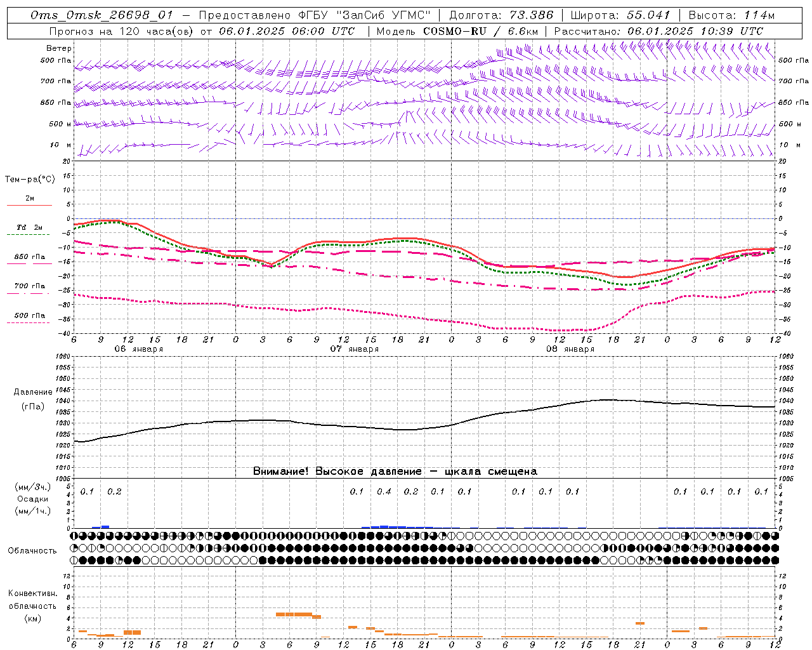Click the dotted legend line under 500 гПа
This screenshot has width=812, height=650.
click(29, 323)
